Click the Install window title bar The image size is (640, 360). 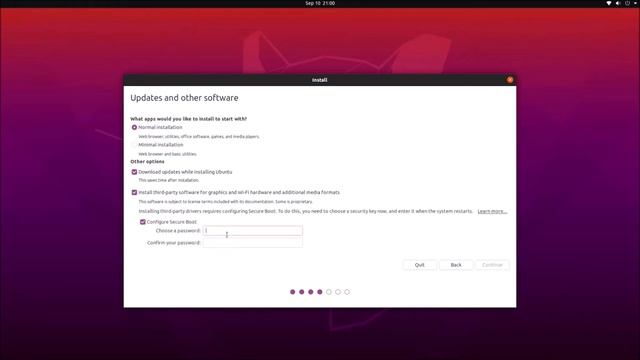[320, 80]
